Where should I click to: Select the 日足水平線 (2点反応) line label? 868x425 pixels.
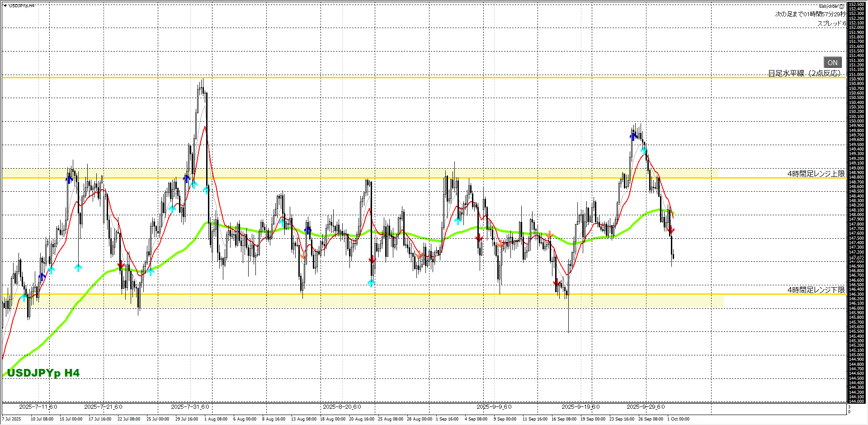click(804, 73)
